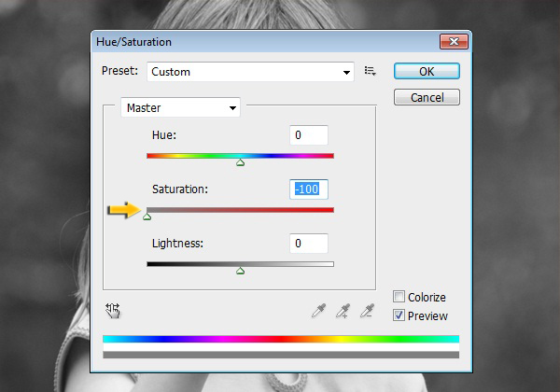560x392 pixels.
Task: Select the on-image adjustment hand tool
Action: pyautogui.click(x=114, y=311)
